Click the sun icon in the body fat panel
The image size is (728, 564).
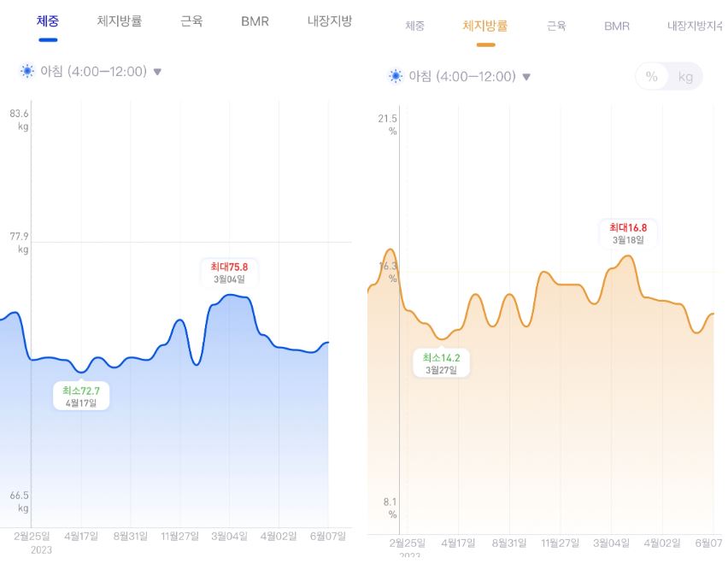[x=396, y=76]
